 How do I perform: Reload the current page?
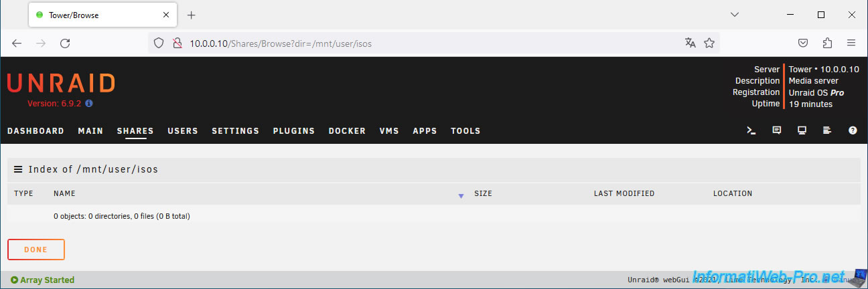[x=65, y=43]
